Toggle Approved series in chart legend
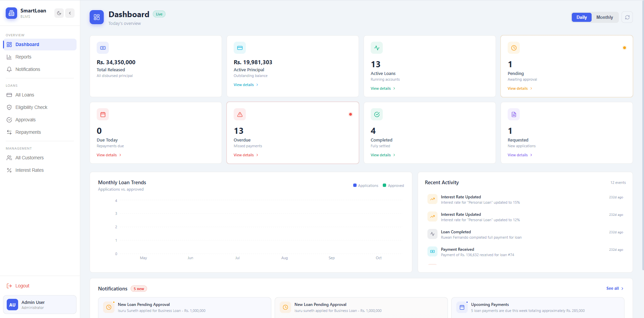Image resolution: width=644 pixels, height=318 pixels. point(394,186)
